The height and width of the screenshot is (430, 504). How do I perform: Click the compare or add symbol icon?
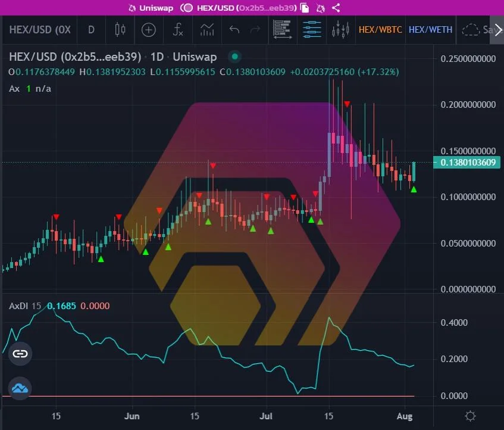click(x=149, y=30)
